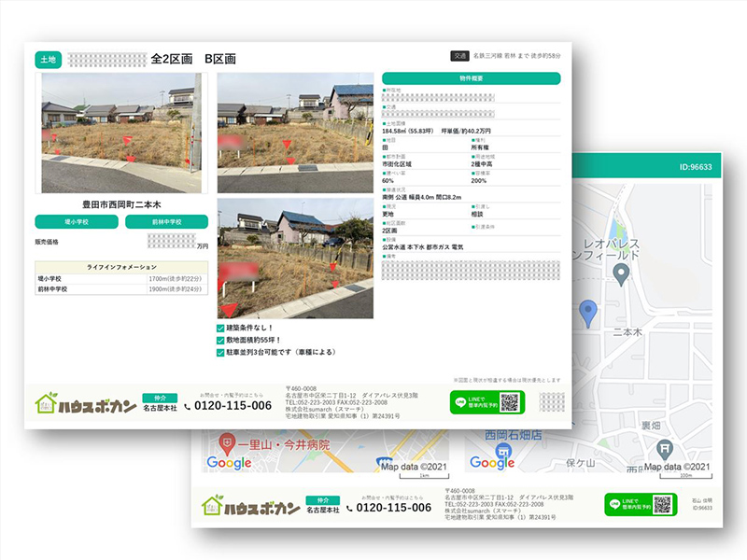Click the phone icon on the back flyer
Screen dimensions: 747x560
tap(349, 509)
